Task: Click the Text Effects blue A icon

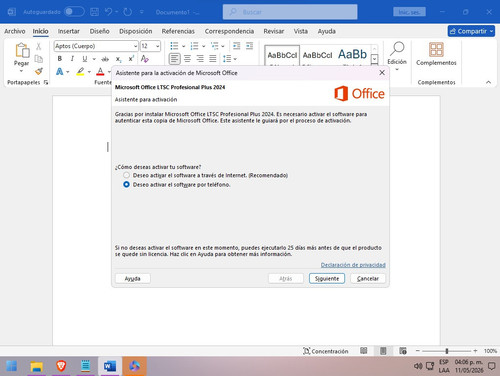Action: coord(60,71)
